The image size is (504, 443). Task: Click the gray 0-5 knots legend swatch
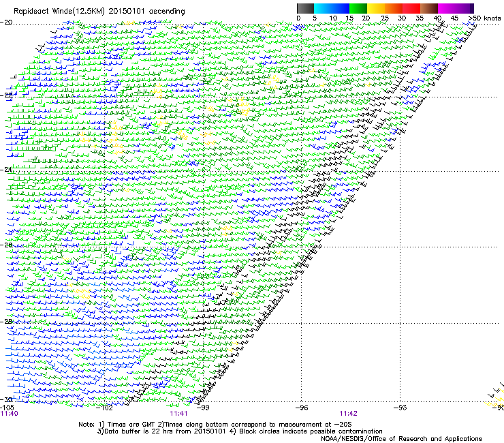[305, 8]
